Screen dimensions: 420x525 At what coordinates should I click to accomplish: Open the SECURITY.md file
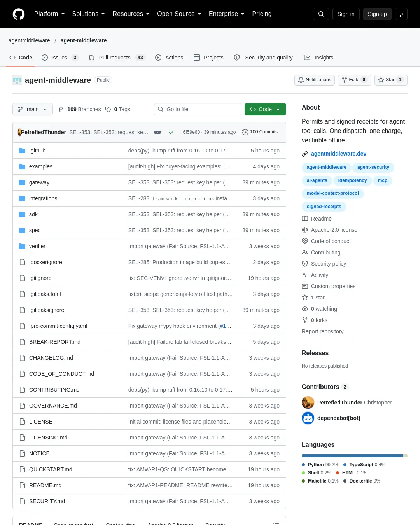47,501
